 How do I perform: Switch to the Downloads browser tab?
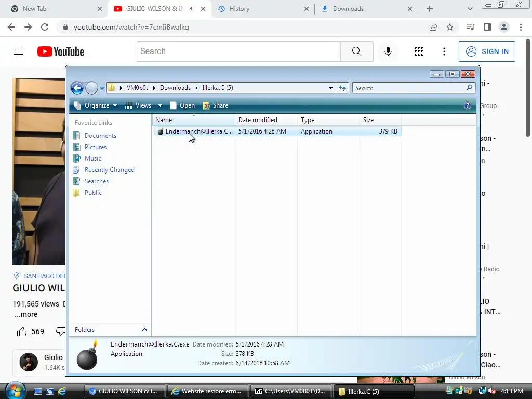pyautogui.click(x=366, y=9)
